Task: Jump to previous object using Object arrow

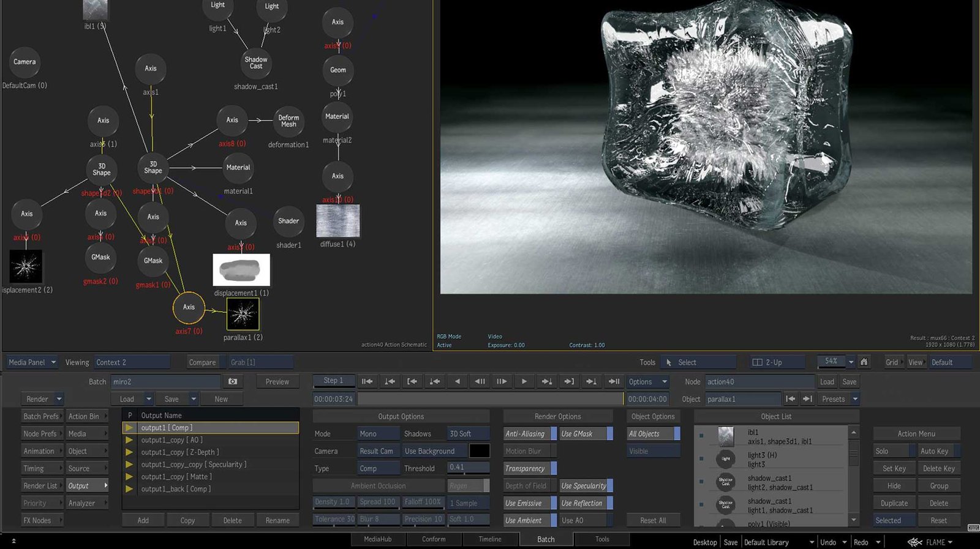Action: click(x=791, y=399)
